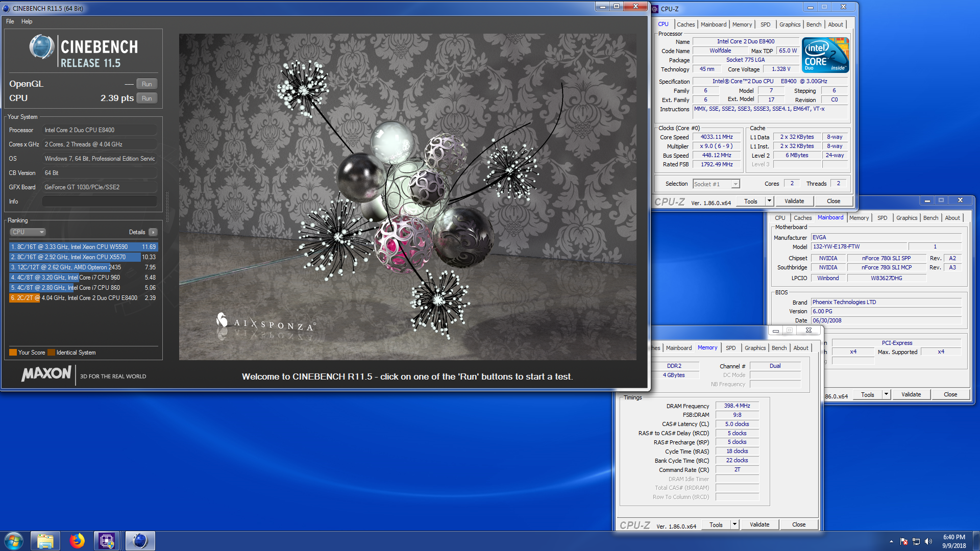The height and width of the screenshot is (551, 980).
Task: Open SPD tab in Memory CPU-Z window
Action: (730, 348)
